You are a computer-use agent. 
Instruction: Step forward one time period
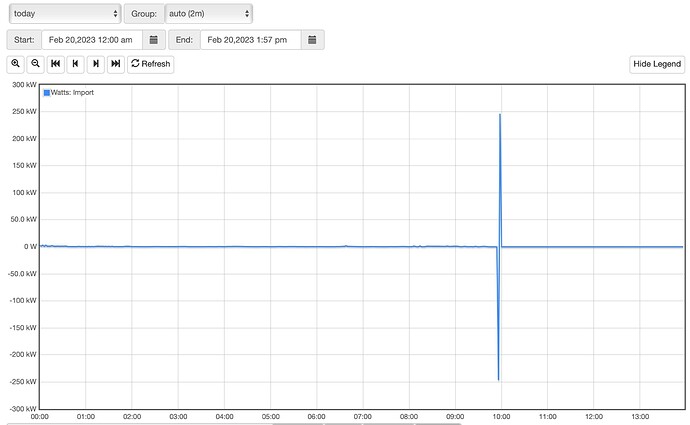point(96,64)
